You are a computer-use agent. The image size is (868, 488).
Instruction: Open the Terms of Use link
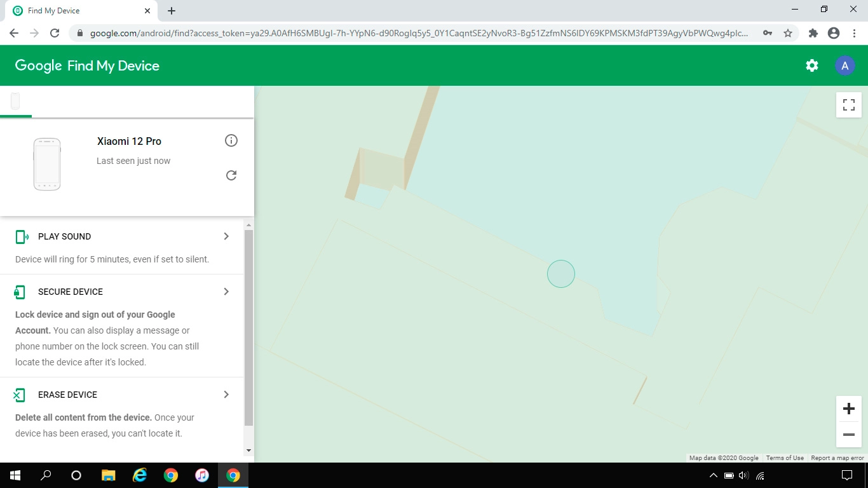point(785,458)
